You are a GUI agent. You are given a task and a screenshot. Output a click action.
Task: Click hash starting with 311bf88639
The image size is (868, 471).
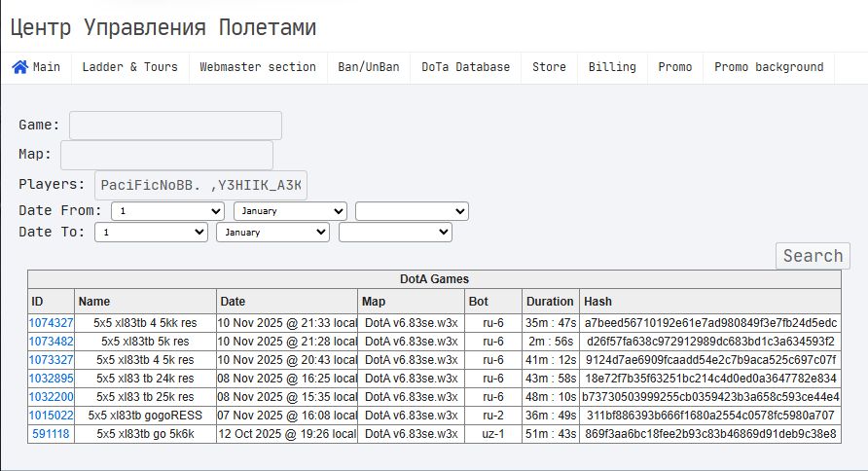click(710, 416)
